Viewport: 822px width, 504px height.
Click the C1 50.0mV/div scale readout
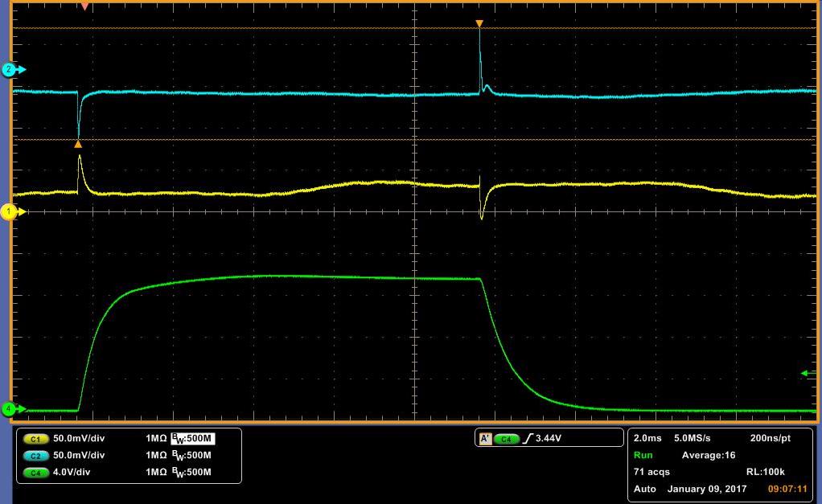[x=79, y=439]
